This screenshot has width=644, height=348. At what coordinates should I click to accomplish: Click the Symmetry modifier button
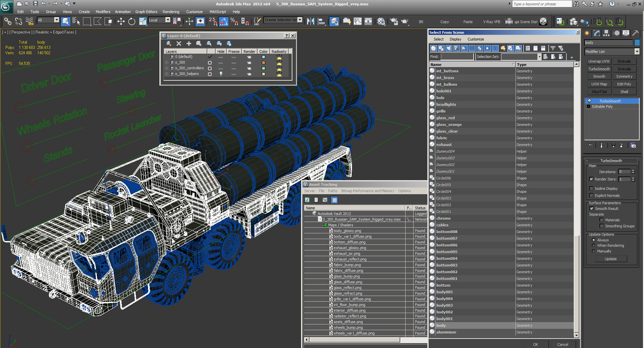point(624,77)
